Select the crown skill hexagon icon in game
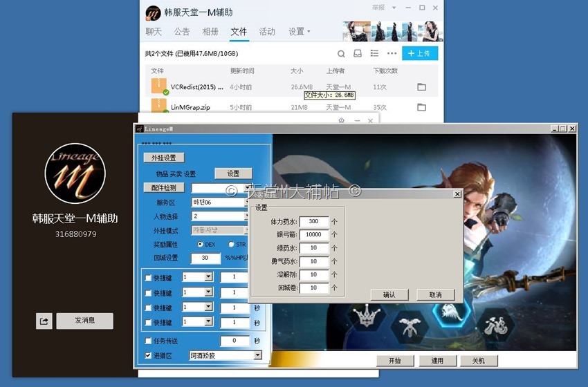 coord(367,317)
